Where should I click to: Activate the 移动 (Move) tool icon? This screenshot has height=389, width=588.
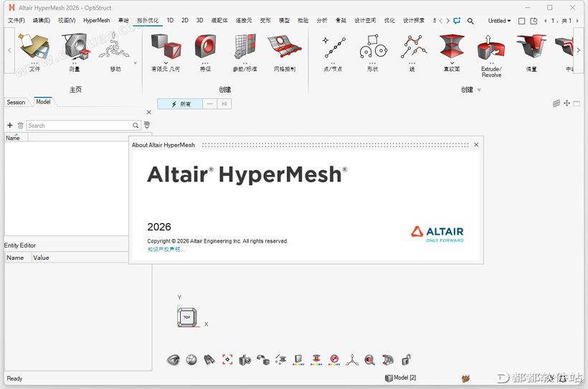tap(114, 47)
